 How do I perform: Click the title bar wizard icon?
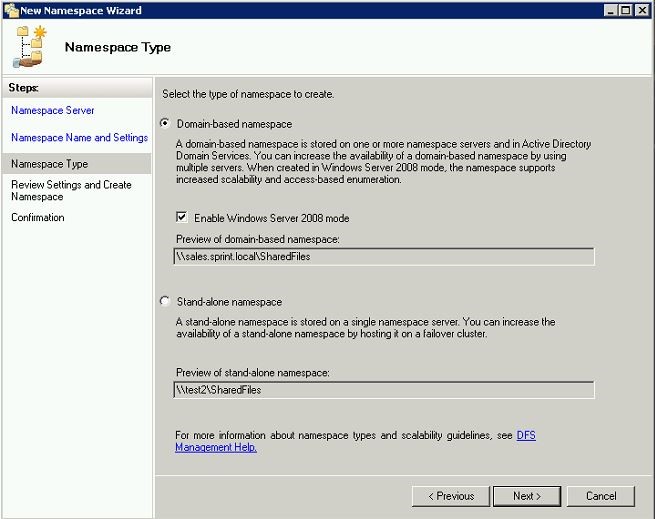(11, 10)
